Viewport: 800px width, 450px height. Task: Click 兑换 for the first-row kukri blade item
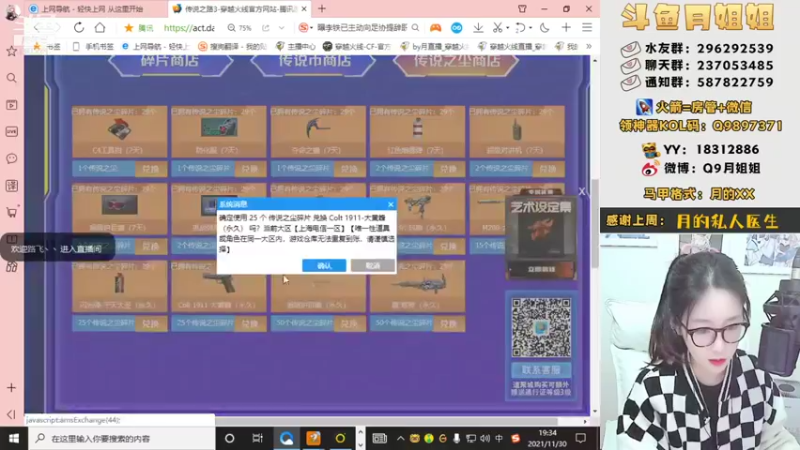tap(349, 169)
